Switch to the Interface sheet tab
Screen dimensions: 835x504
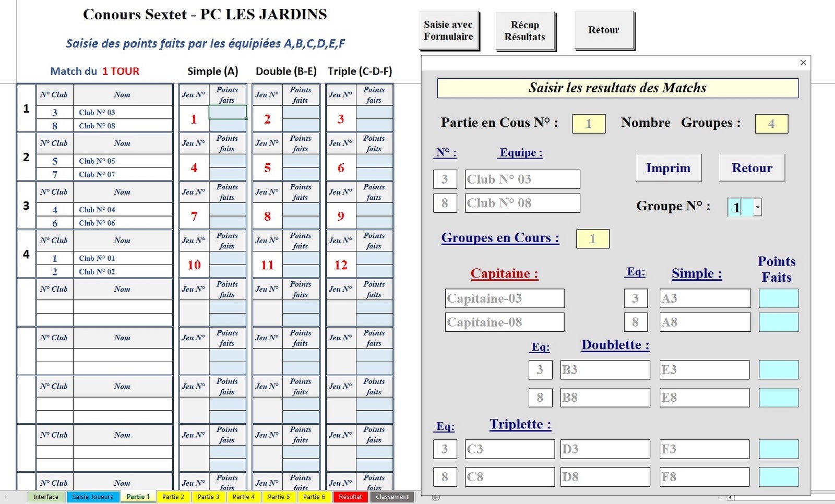[x=46, y=497]
